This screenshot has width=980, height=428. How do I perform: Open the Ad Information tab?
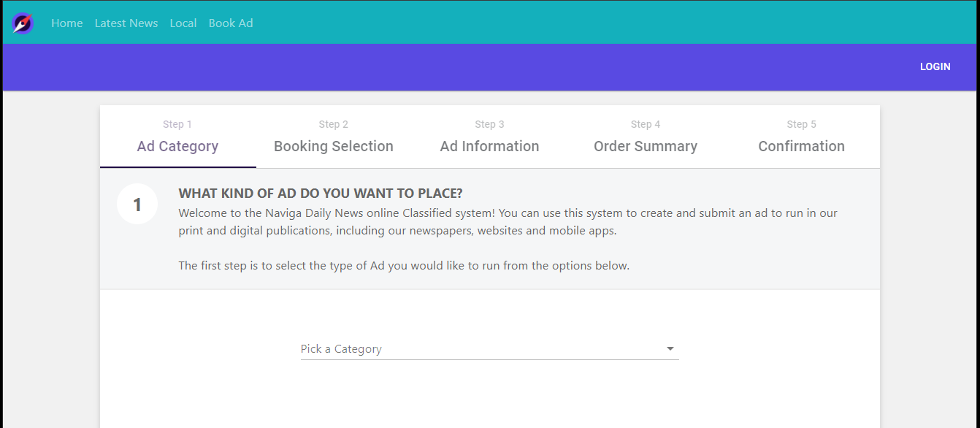489,146
